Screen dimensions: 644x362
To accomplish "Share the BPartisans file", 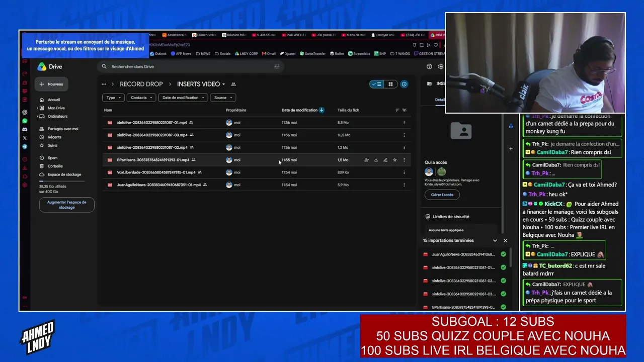I will [x=366, y=160].
